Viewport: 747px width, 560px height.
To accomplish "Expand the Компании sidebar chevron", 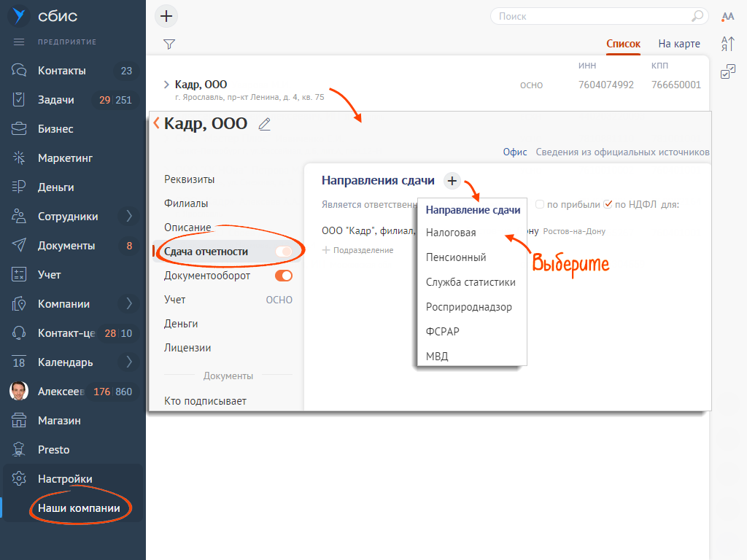I will click(x=129, y=304).
